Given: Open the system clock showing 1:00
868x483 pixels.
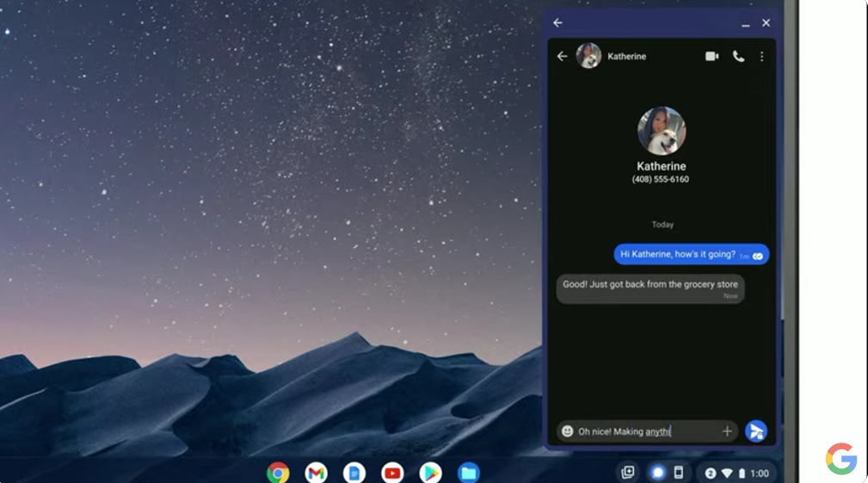Looking at the screenshot, I should [x=760, y=474].
